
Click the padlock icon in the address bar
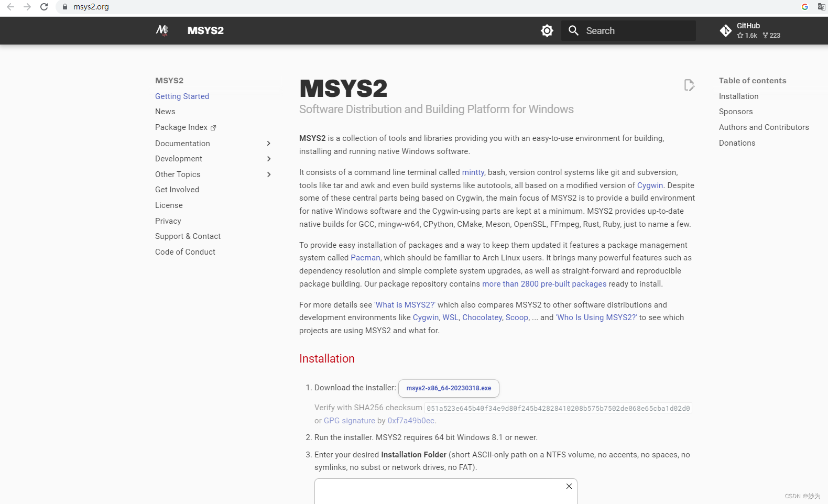tap(65, 7)
